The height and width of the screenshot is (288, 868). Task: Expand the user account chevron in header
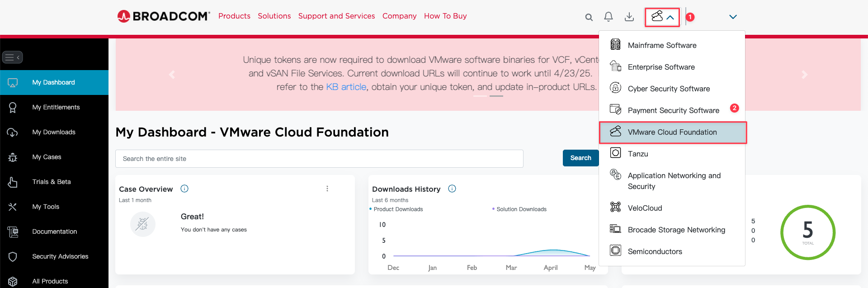pos(733,17)
